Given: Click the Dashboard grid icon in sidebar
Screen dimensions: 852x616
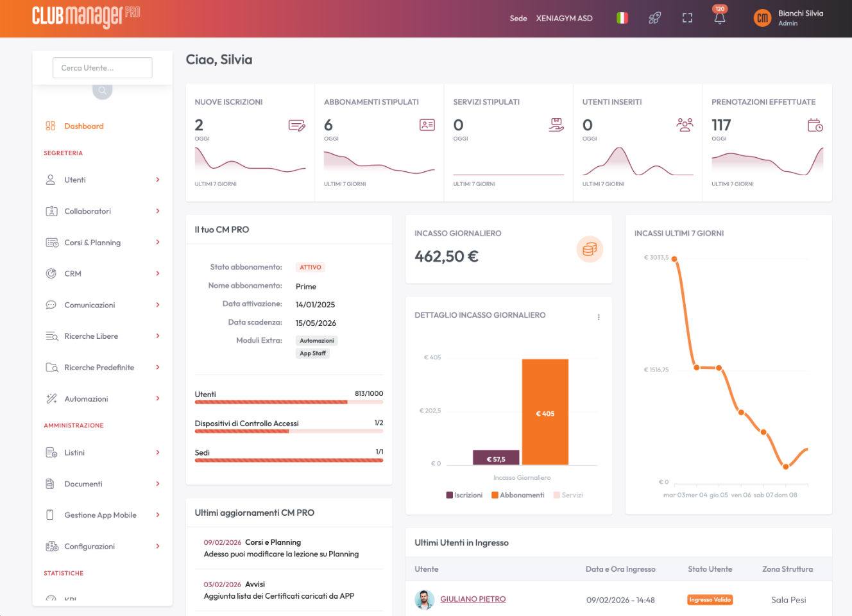Looking at the screenshot, I should (51, 126).
